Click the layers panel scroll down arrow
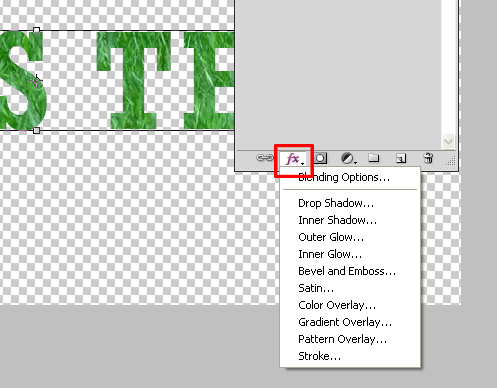 pyautogui.click(x=448, y=142)
